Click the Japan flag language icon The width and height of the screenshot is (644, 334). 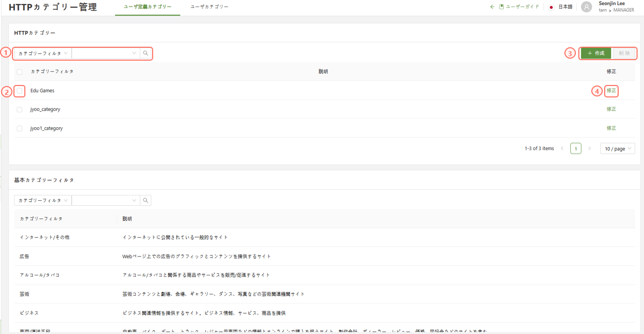click(551, 7)
